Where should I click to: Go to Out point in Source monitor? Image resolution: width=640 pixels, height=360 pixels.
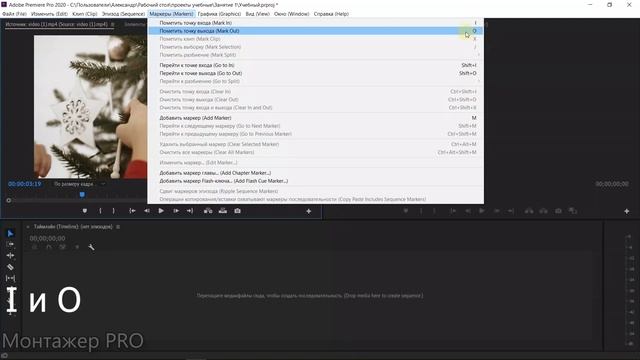pos(190,211)
